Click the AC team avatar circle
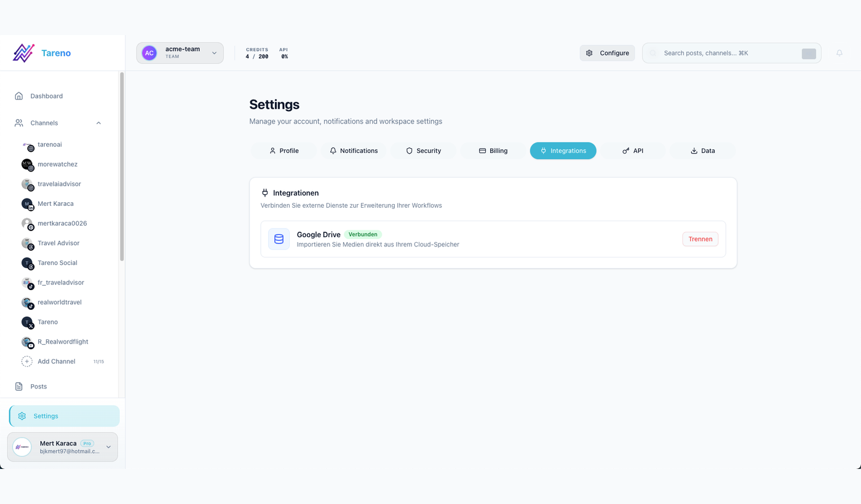The height and width of the screenshot is (504, 861). tap(149, 53)
